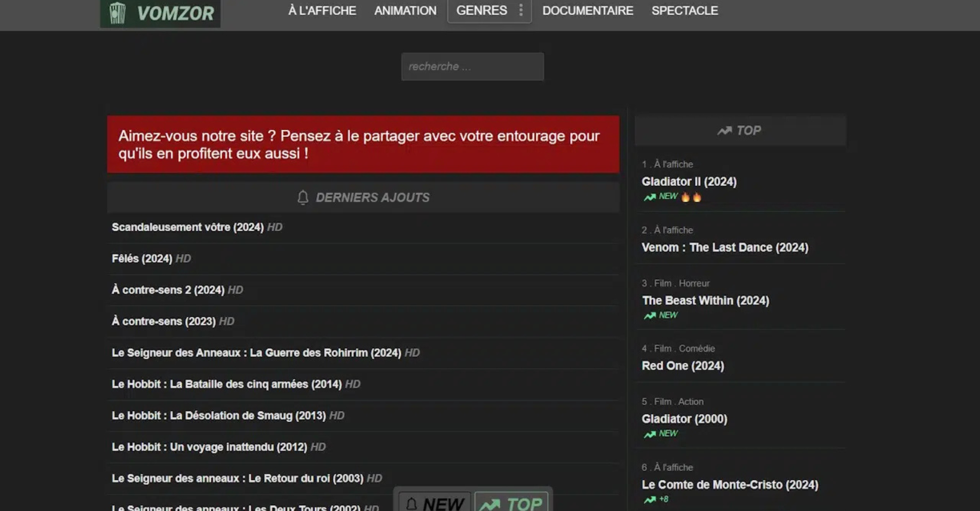Click the trending NEW badge under The Beast Within
The image size is (980, 511).
coord(661,315)
